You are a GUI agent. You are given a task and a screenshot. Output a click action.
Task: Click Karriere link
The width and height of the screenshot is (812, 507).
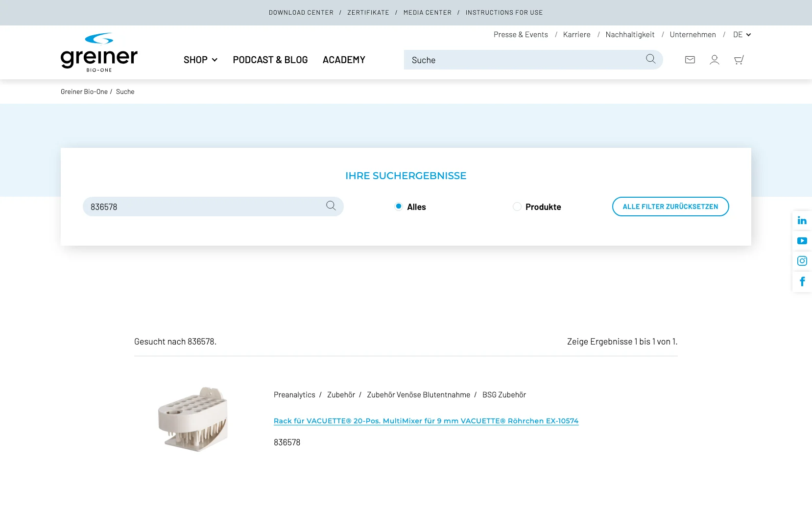pyautogui.click(x=577, y=34)
